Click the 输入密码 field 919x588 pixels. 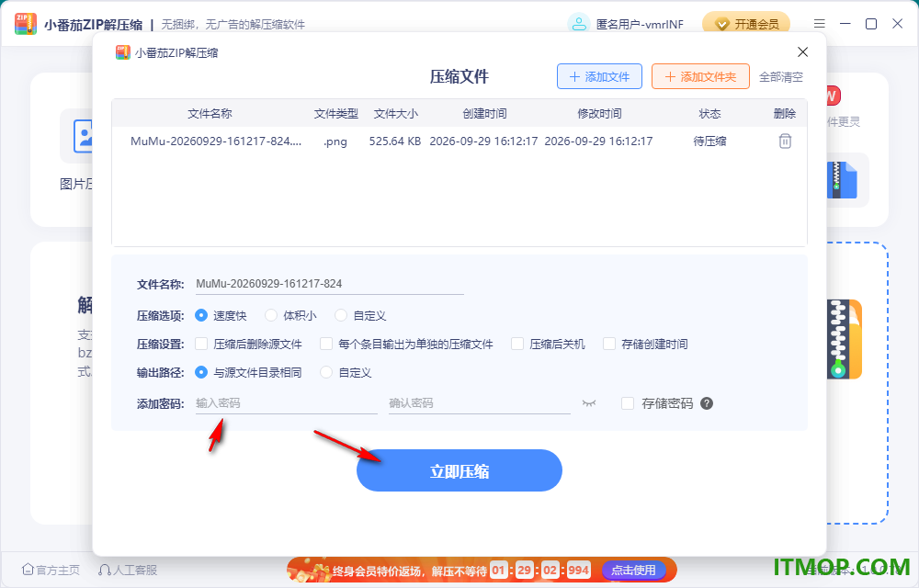point(286,403)
